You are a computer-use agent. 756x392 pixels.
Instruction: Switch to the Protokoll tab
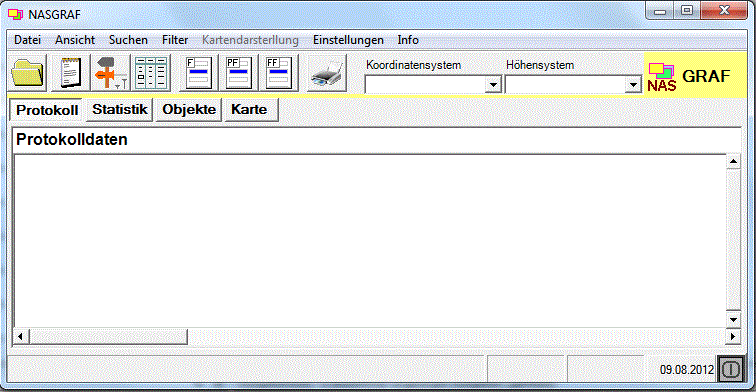[47, 110]
